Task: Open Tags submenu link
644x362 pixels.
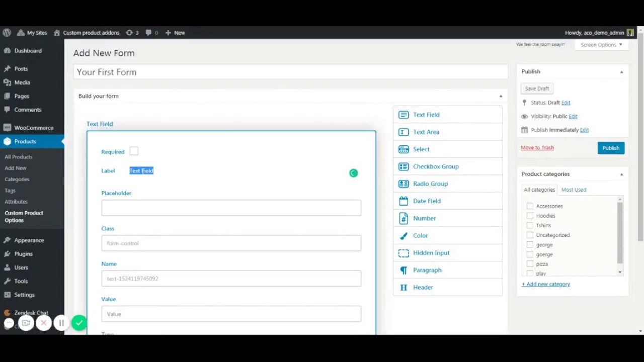Action: pyautogui.click(x=10, y=191)
